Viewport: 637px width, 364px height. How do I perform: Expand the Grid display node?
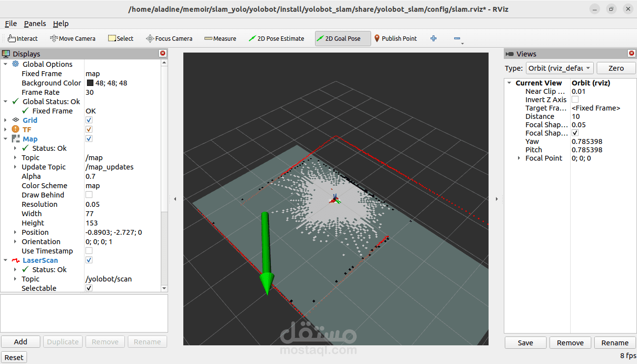(x=5, y=120)
